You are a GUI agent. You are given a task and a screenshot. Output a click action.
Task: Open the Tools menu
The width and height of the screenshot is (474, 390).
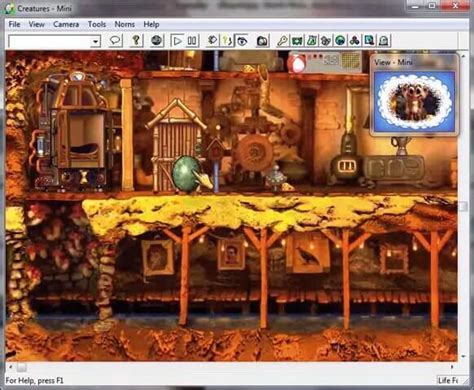pyautogui.click(x=97, y=24)
